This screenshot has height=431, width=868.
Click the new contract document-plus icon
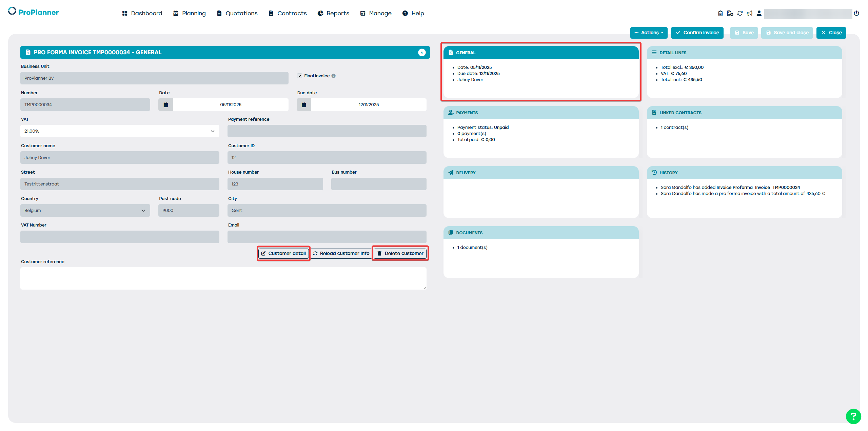[x=730, y=13]
